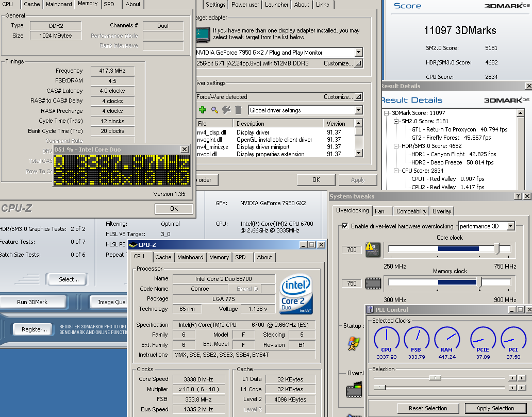Select the RAM clock dial in PLL Control
The image size is (532, 417).
point(447,338)
